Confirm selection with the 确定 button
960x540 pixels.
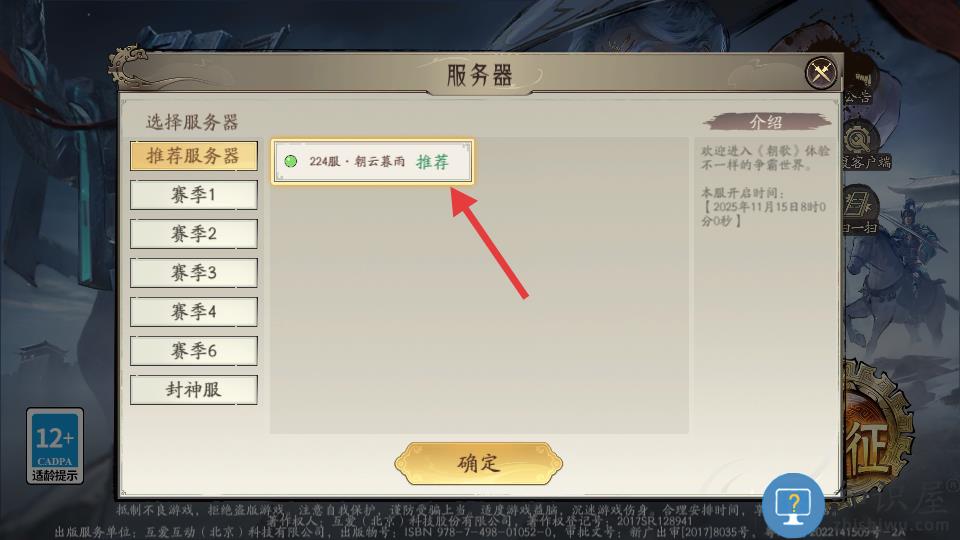pyautogui.click(x=478, y=463)
